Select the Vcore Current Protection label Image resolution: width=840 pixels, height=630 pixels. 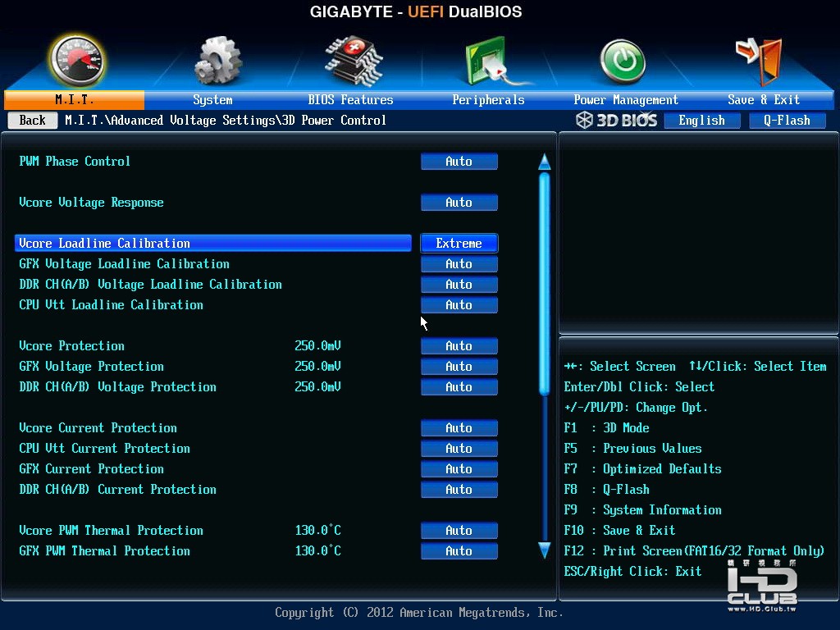(98, 428)
